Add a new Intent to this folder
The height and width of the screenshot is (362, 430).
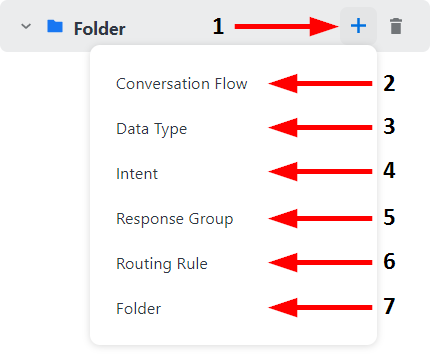pos(137,174)
